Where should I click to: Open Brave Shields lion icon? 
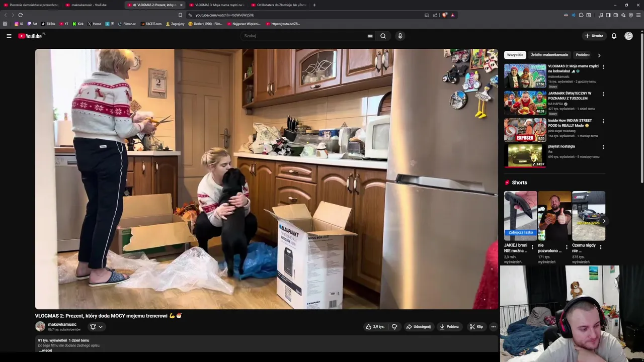click(444, 15)
